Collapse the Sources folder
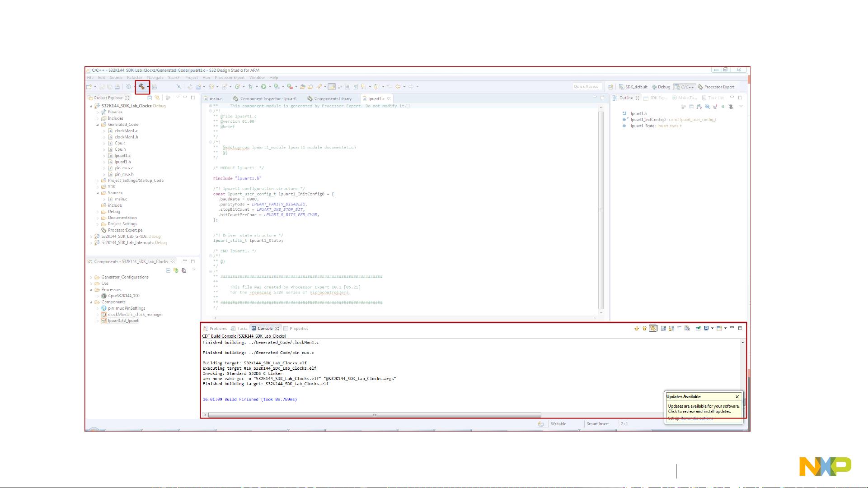 click(98, 193)
